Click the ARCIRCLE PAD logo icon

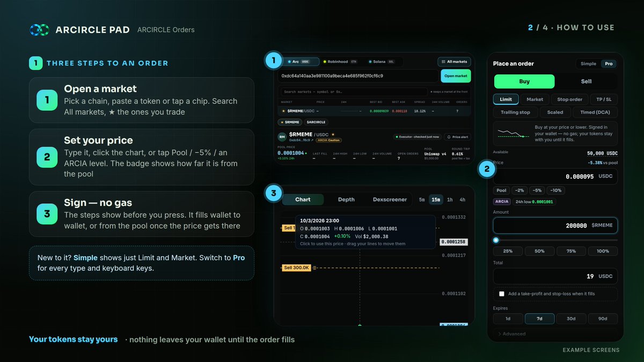click(40, 29)
